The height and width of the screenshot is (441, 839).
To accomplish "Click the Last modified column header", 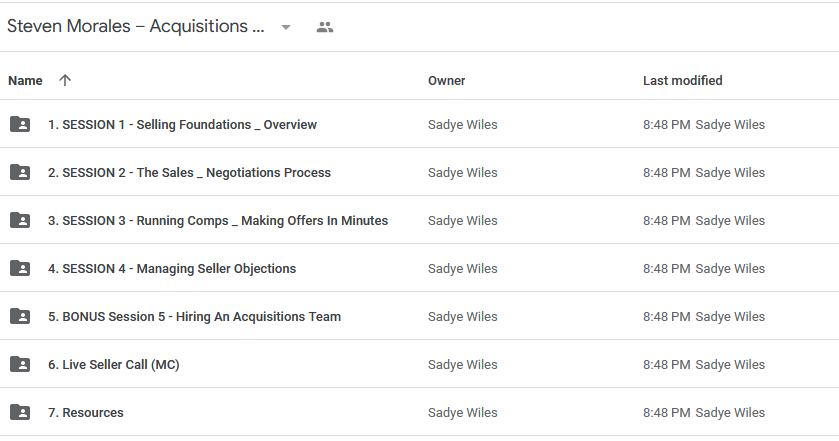I will coord(682,80).
